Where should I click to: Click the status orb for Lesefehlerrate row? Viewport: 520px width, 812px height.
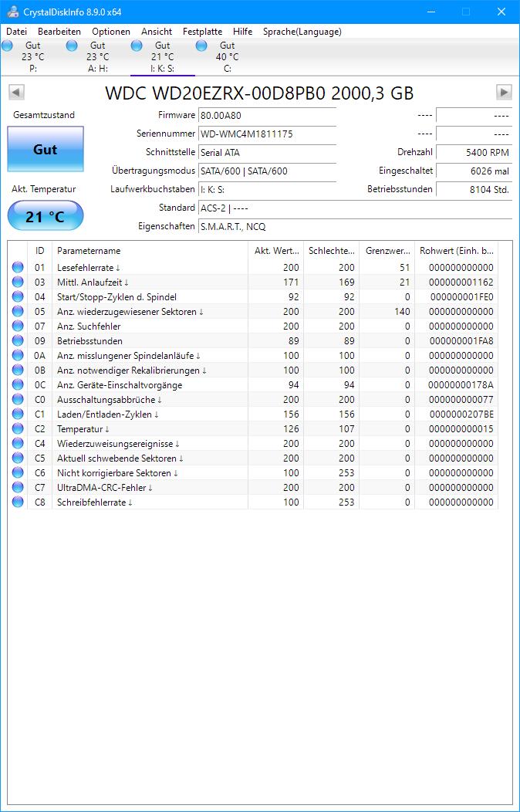pyautogui.click(x=18, y=267)
